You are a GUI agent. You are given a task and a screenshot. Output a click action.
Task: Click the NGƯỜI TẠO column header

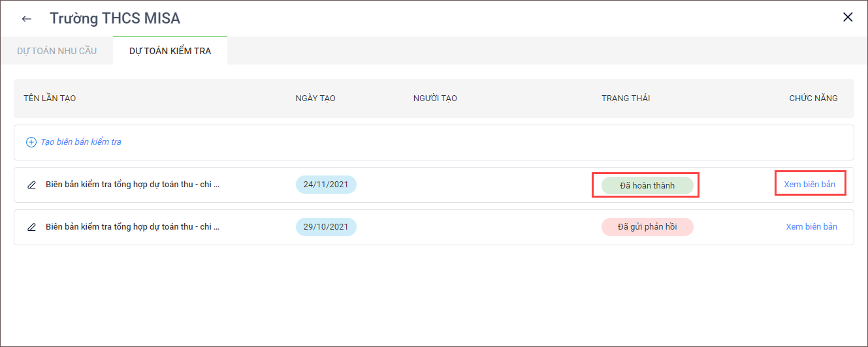click(x=435, y=98)
